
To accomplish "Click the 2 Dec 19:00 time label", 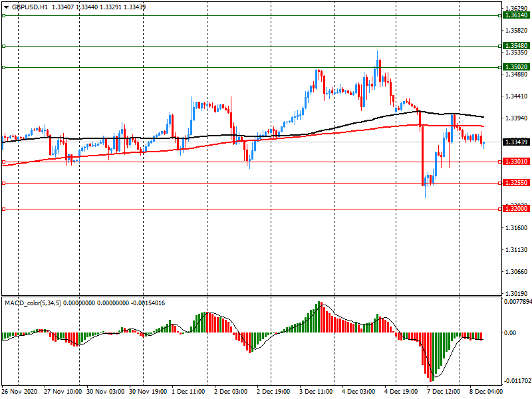I will [x=274, y=392].
